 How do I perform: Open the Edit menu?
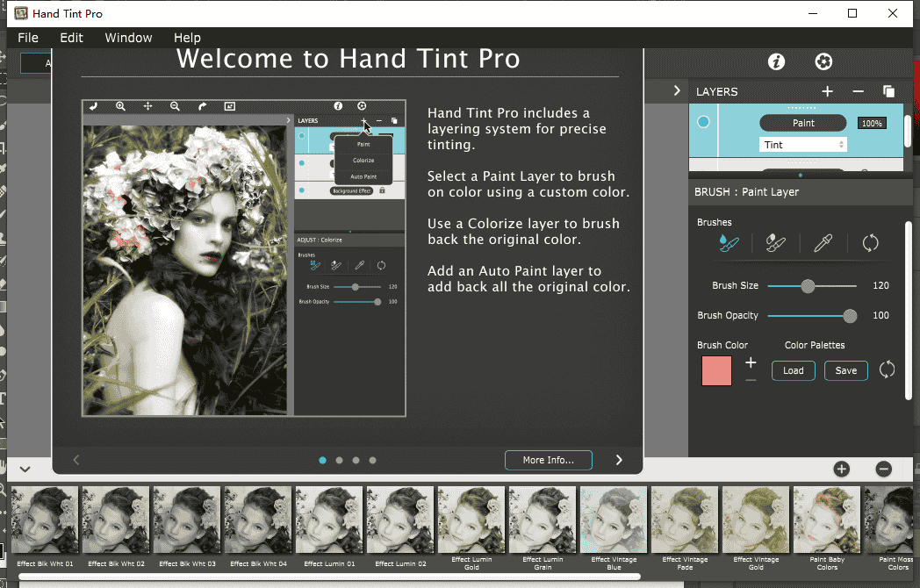(x=72, y=38)
